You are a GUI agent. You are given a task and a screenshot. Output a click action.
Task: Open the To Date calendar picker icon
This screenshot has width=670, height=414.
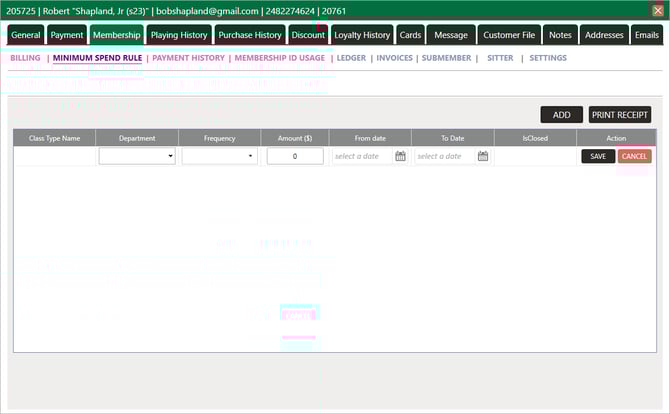(482, 156)
